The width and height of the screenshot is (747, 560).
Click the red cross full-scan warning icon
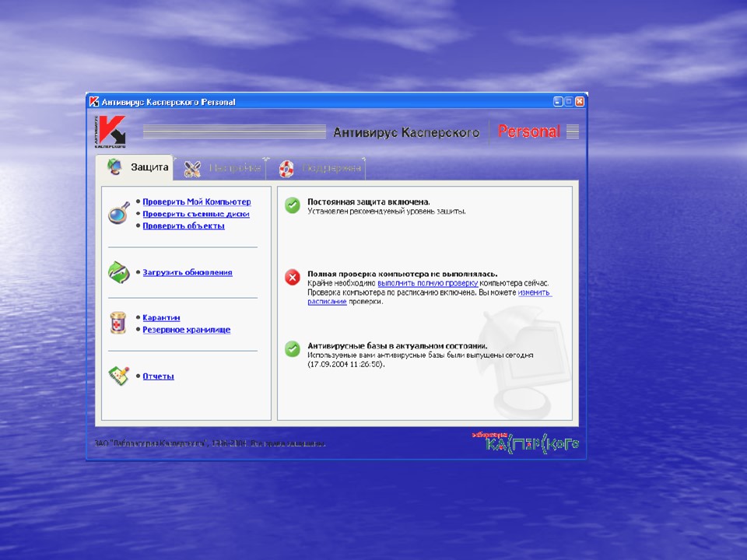[x=293, y=277]
